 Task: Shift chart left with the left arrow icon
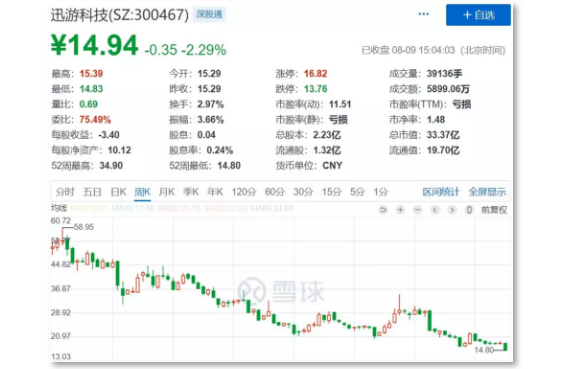click(x=435, y=209)
